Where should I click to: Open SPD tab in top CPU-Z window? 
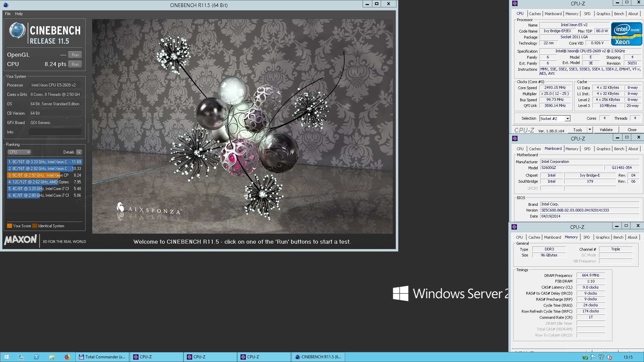click(587, 14)
